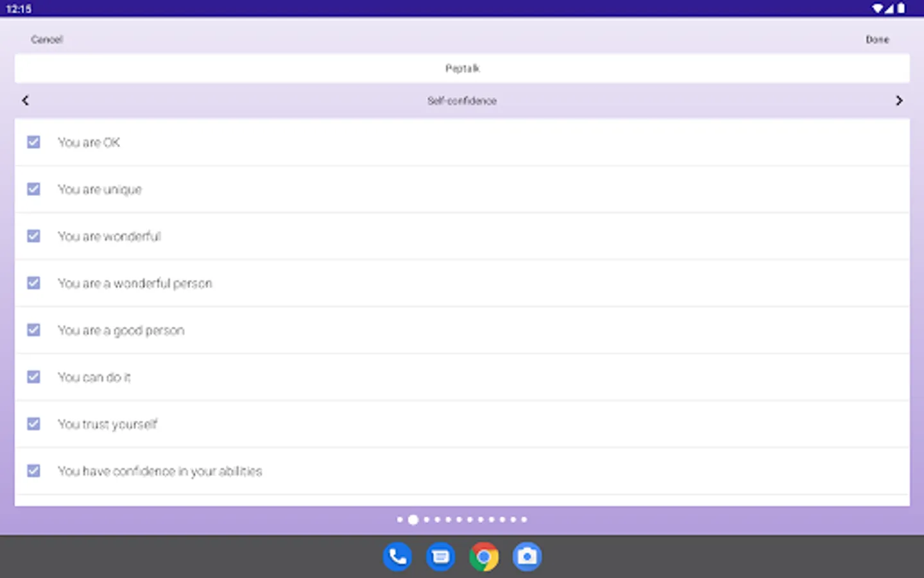
Task: Click the Wi-Fi status icon
Action: pos(877,8)
